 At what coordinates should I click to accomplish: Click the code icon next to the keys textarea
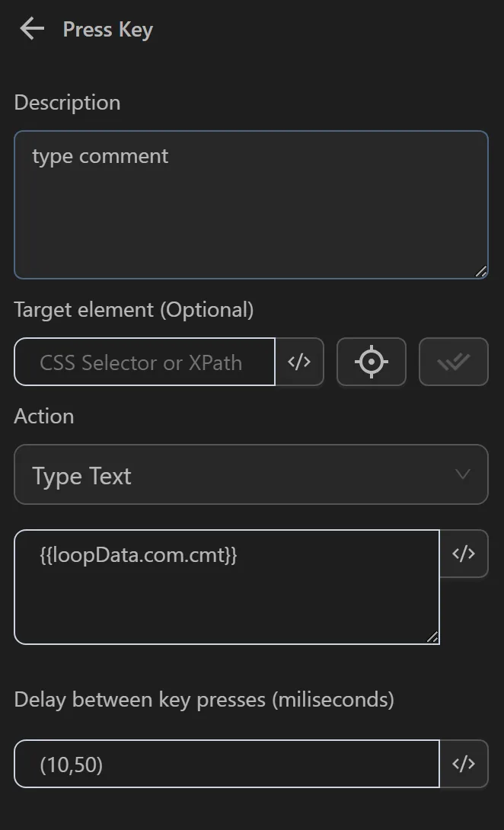click(x=464, y=554)
